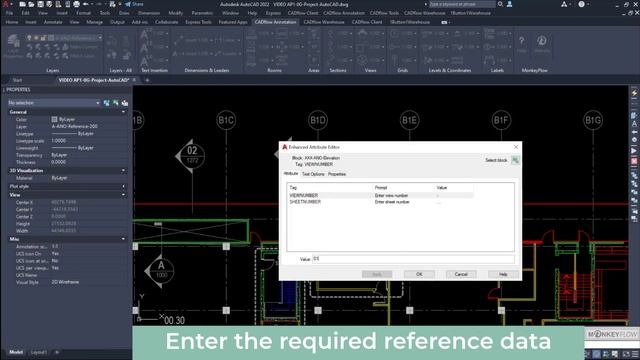640x360 pixels.
Task: Click the Undo quick access icon
Action: (86, 4)
